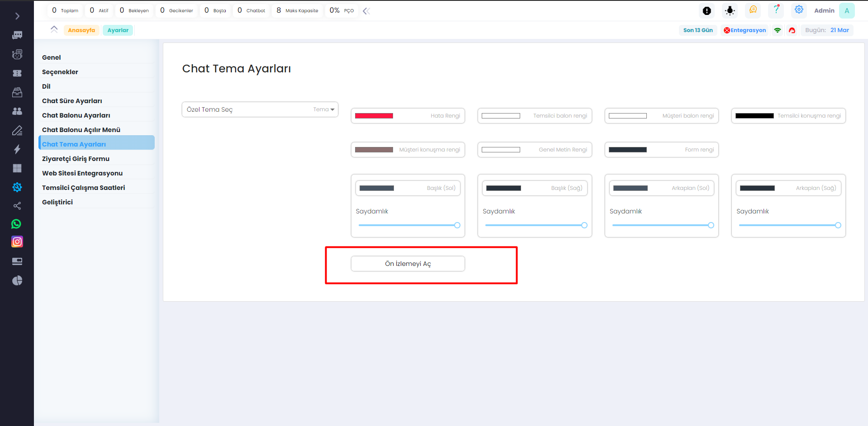Image resolution: width=868 pixels, height=426 pixels.
Task: Click the 0 Toplam stat counter
Action: tap(65, 10)
